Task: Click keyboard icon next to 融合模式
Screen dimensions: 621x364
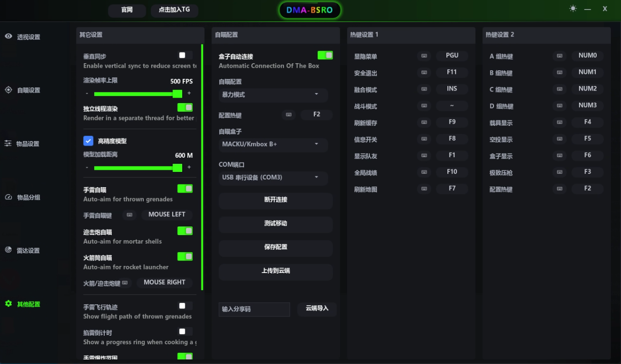Action: click(424, 89)
